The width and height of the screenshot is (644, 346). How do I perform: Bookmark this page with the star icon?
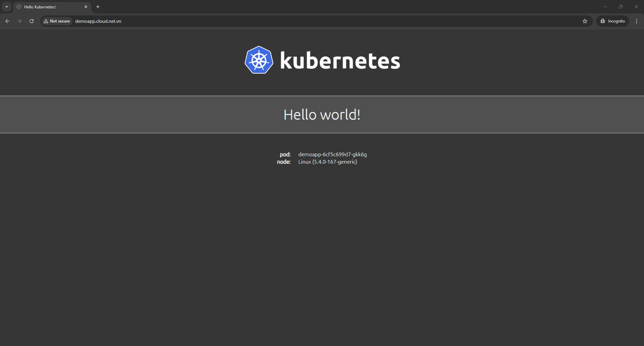coord(585,21)
